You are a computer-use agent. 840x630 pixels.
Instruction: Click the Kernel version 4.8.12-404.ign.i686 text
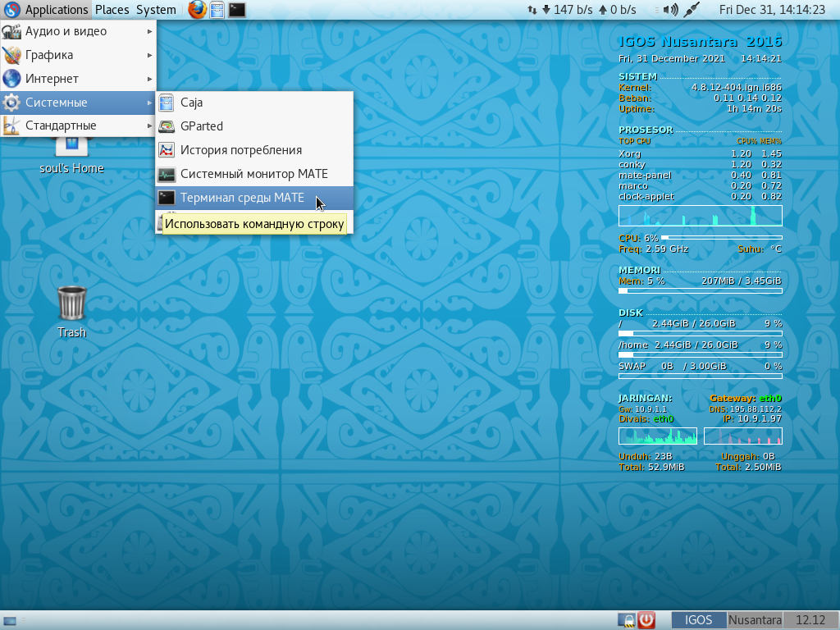[x=736, y=87]
